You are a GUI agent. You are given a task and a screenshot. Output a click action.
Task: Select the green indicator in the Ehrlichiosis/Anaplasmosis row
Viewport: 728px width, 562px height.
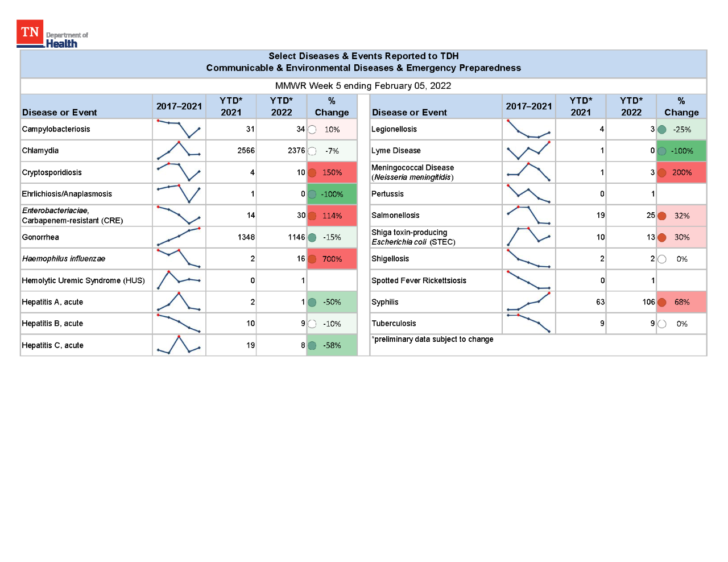(x=312, y=194)
